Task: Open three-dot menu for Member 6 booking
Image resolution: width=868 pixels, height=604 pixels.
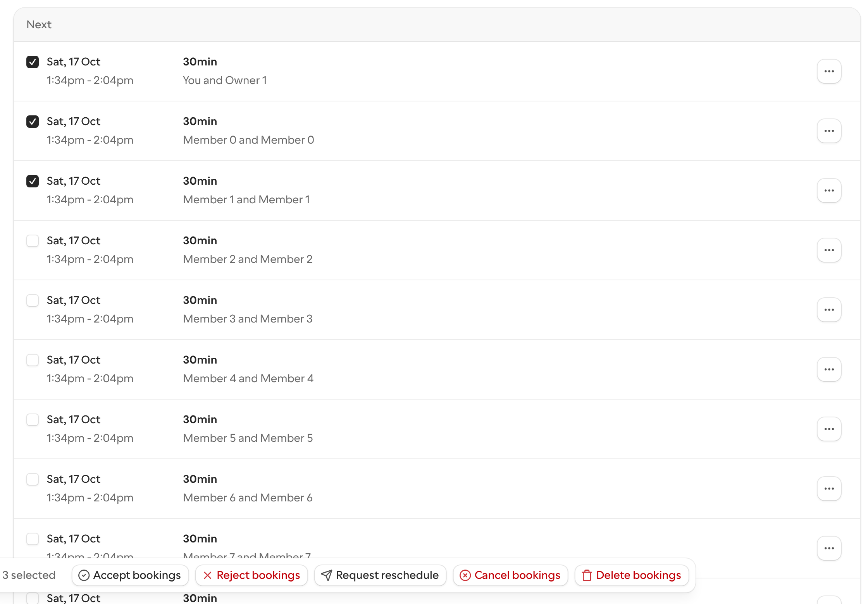Action: 829,489
